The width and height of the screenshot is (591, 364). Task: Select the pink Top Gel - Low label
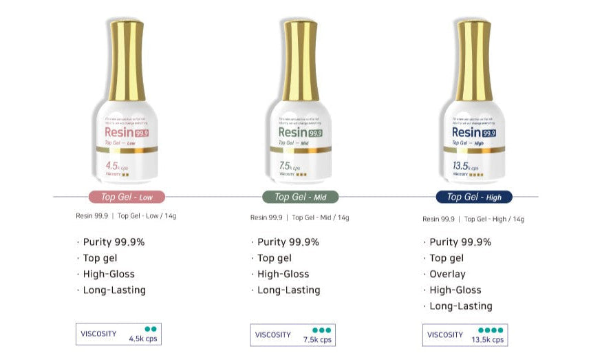127,197
